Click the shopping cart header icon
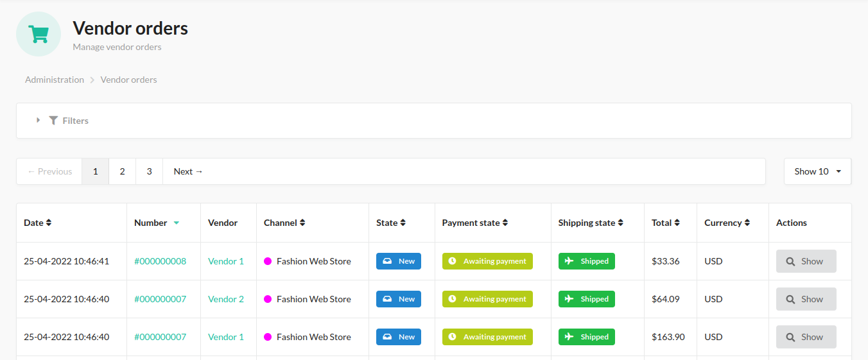This screenshot has width=868, height=360. (39, 34)
